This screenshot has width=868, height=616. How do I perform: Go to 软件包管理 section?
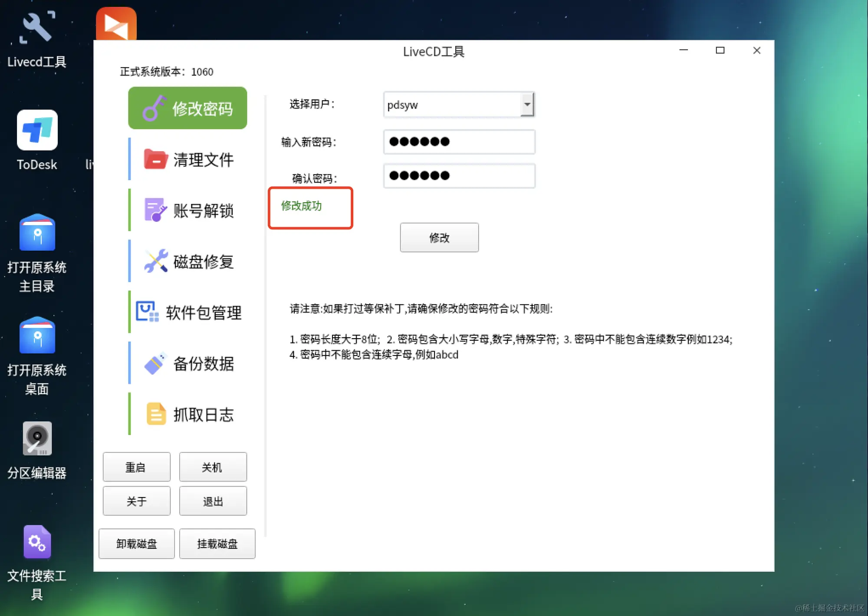click(190, 313)
